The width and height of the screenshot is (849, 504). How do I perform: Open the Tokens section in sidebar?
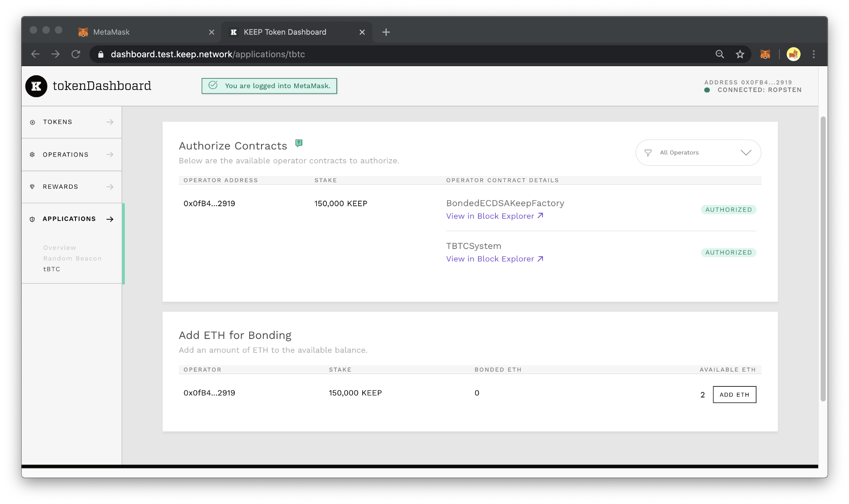click(x=72, y=122)
